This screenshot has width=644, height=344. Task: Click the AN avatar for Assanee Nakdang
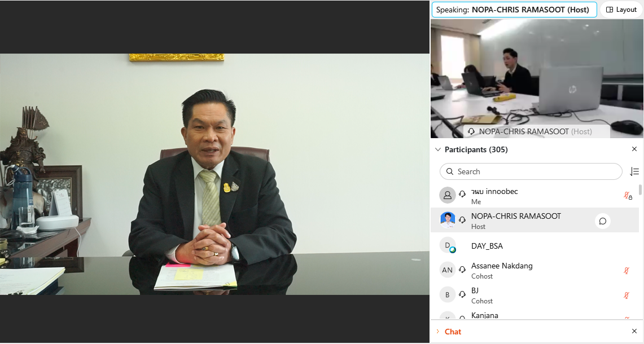pos(447,270)
